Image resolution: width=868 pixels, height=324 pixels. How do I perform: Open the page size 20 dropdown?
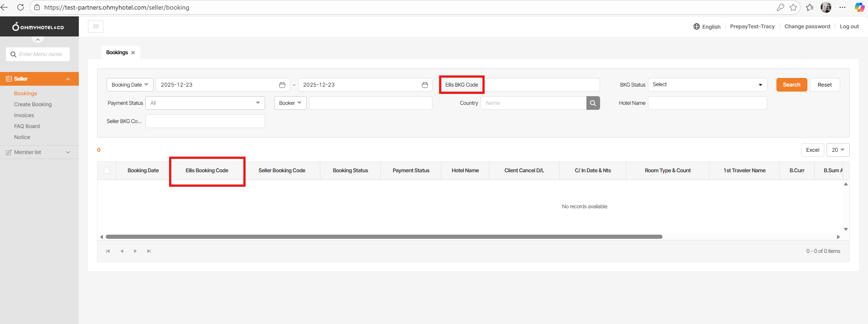(837, 150)
